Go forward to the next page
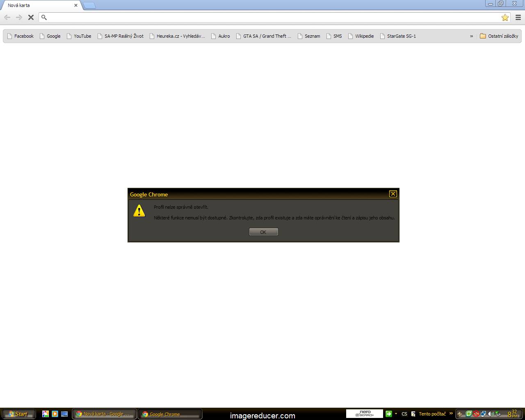Screen dimensions: 525x420 pos(19,17)
